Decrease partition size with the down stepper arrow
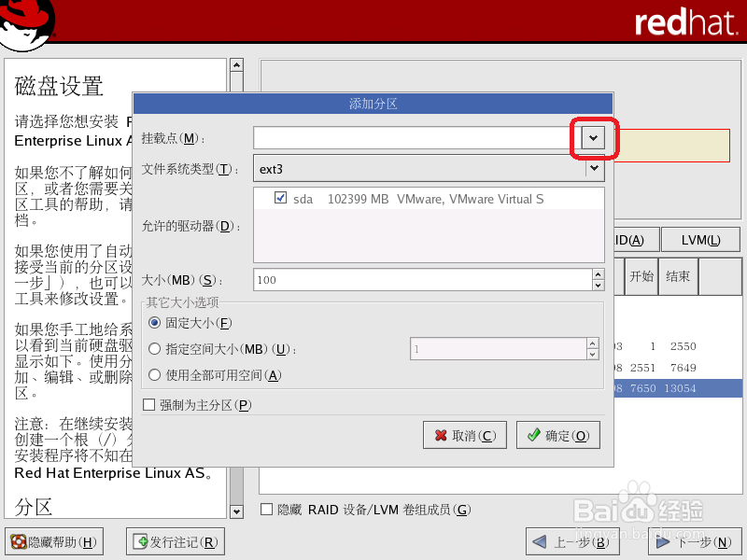This screenshot has height=560, width=747. (x=599, y=286)
